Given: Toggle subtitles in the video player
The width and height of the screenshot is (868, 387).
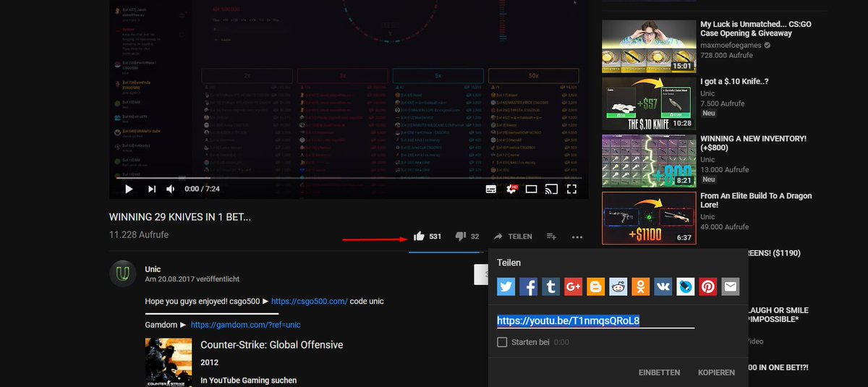Looking at the screenshot, I should click(490, 189).
